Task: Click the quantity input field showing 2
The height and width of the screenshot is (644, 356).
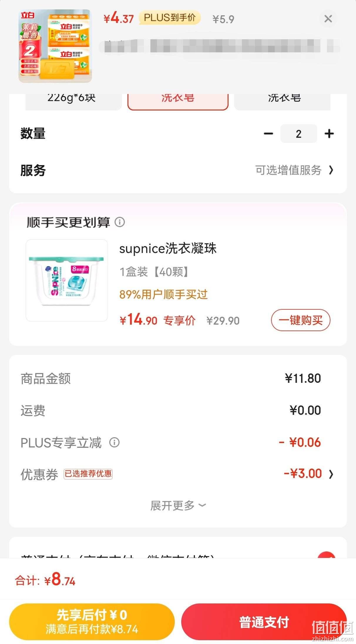Action: (x=298, y=134)
